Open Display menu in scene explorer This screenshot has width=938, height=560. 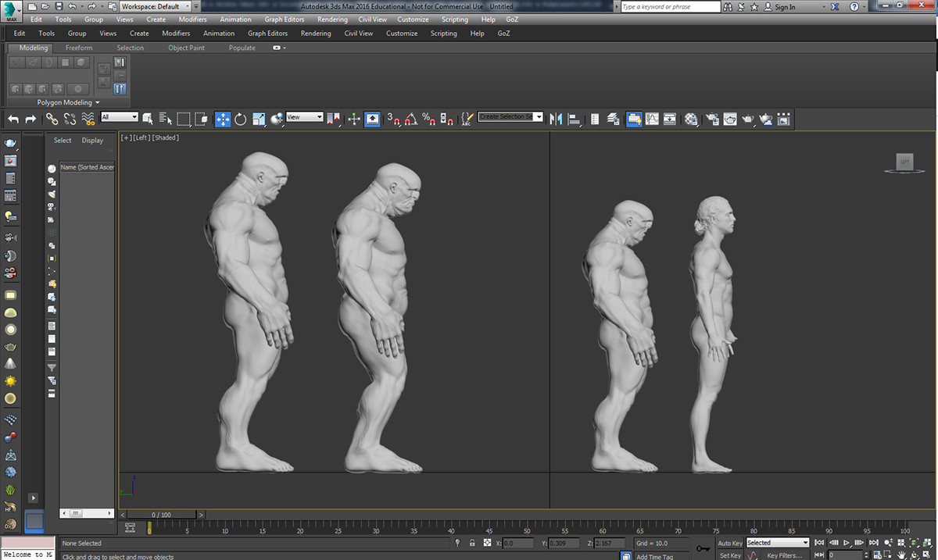click(x=92, y=141)
